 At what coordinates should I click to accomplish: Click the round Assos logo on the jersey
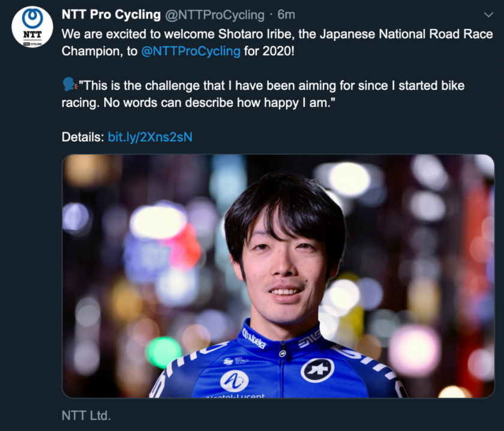[317, 370]
